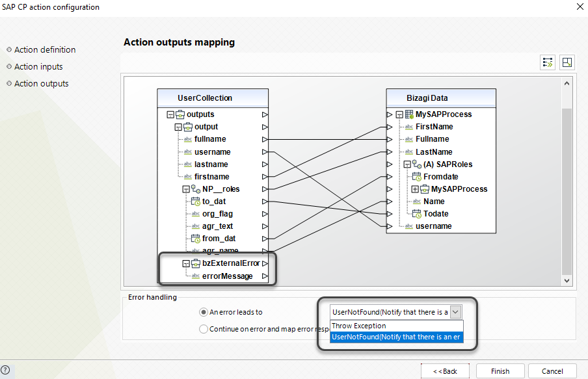
Task: Click the << Back button
Action: (445, 371)
